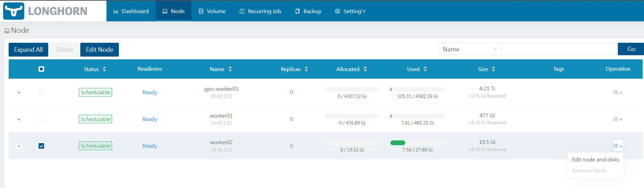Click the search text input field
The width and height of the screenshot is (644, 188).
[x=559, y=49]
